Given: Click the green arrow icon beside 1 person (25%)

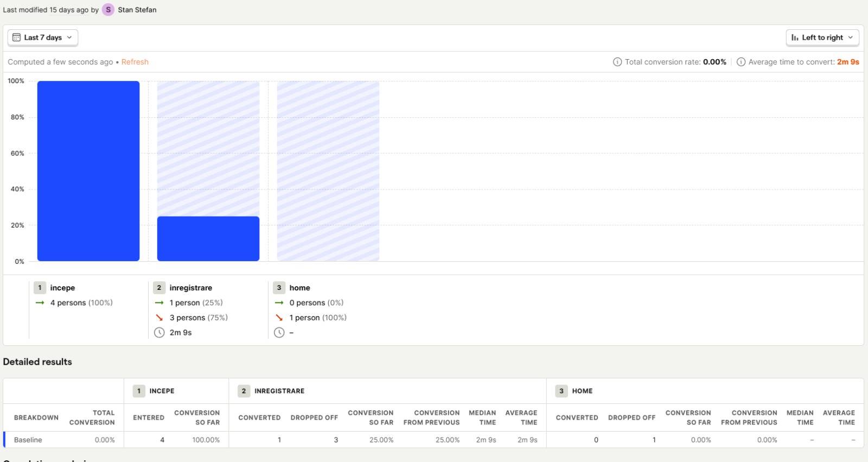Looking at the screenshot, I should [159, 303].
